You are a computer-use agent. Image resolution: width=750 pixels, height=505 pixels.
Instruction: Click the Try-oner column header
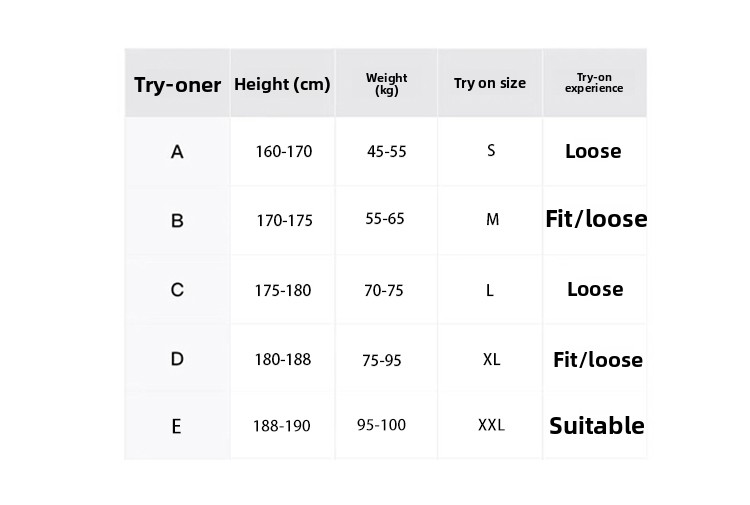pyautogui.click(x=177, y=84)
